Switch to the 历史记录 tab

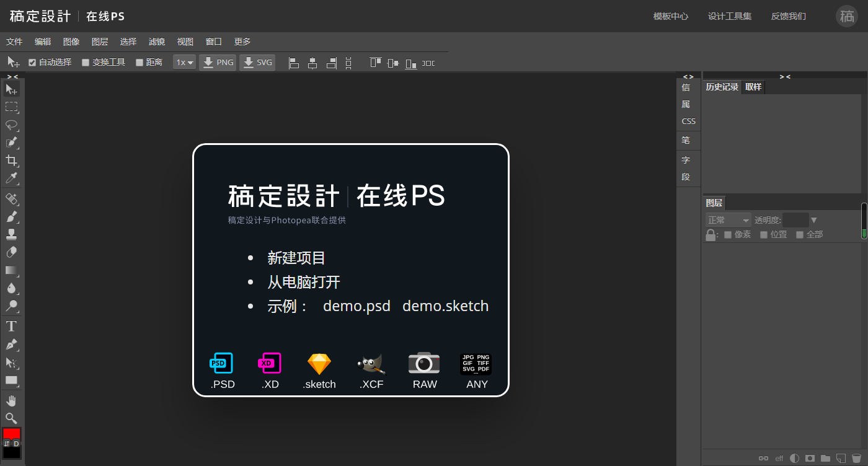722,87
